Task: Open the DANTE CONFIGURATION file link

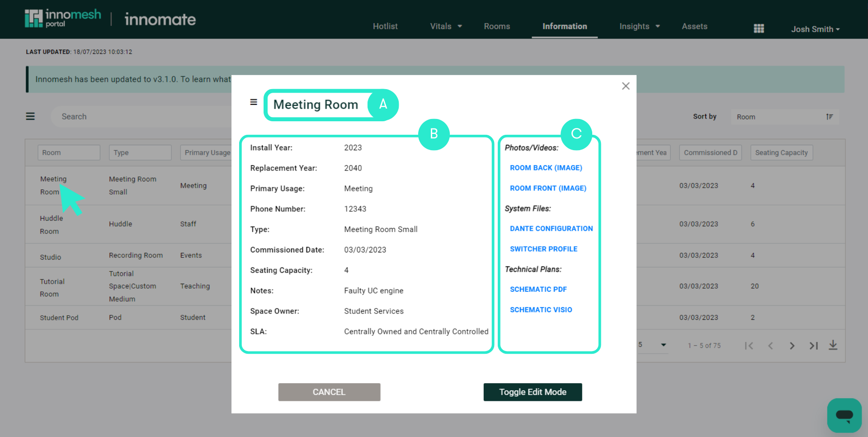Action: pos(551,228)
